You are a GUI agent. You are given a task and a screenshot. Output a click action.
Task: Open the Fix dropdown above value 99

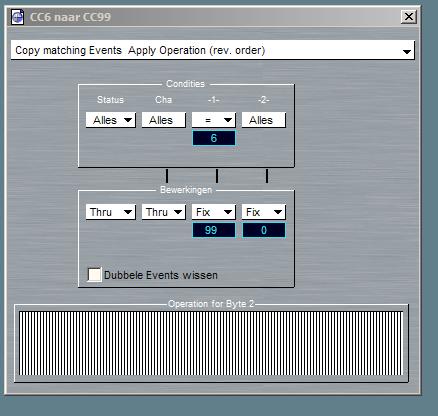[x=214, y=212]
